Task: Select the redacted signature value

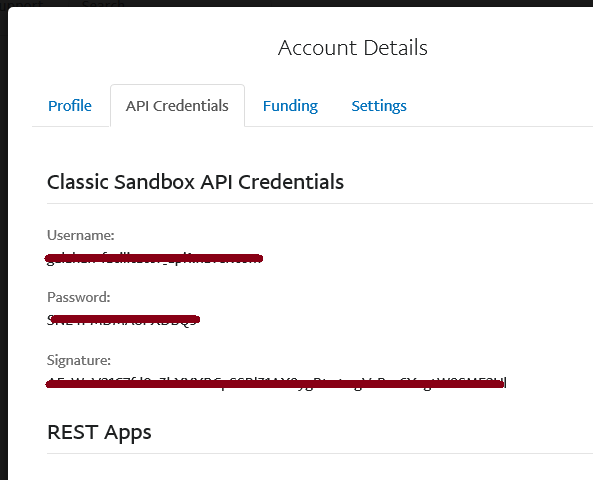Action: coord(276,384)
